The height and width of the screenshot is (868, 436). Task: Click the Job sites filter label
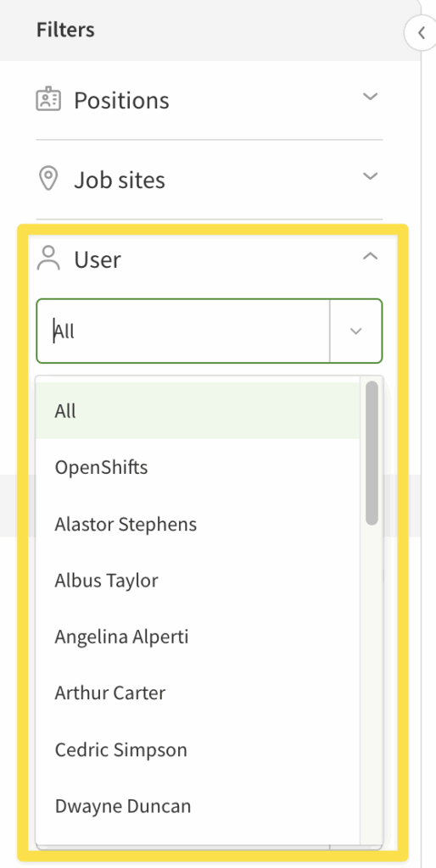point(120,180)
